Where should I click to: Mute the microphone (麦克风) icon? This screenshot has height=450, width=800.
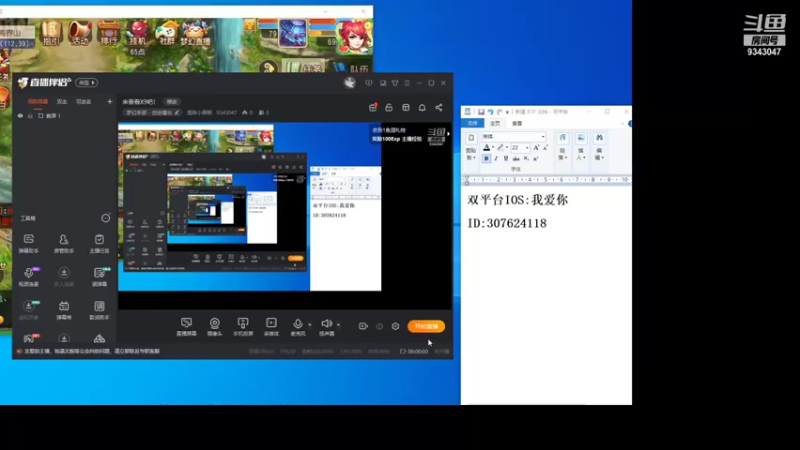297,327
